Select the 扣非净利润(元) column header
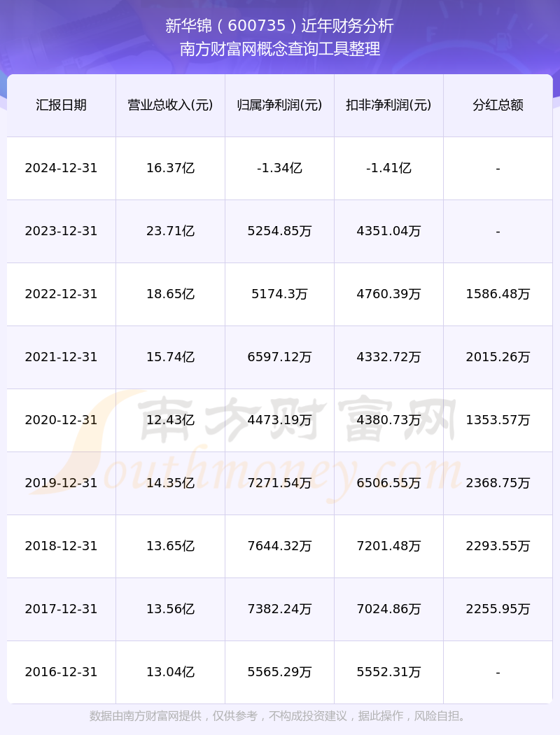Screen dimensions: 560x735 (x=388, y=105)
